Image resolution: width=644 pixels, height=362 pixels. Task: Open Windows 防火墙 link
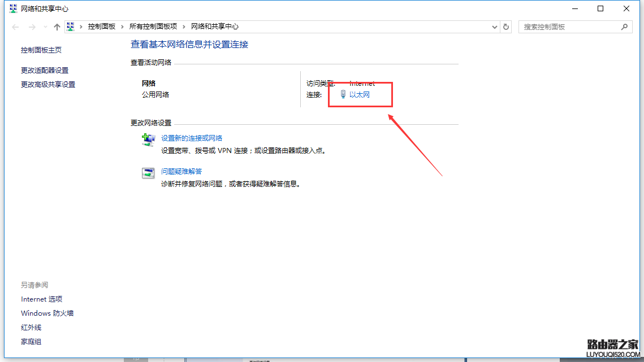47,313
